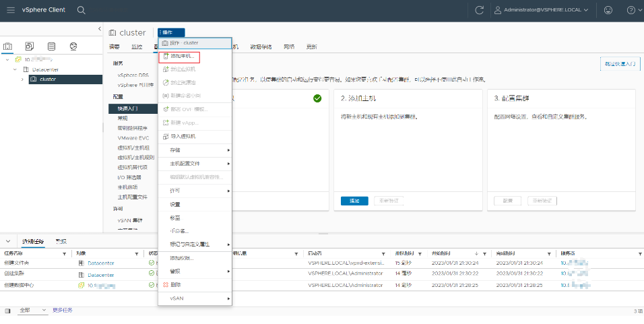The height and width of the screenshot is (324, 644).
Task: Select 虚拟机/主机规则 in configuration list
Action: click(136, 157)
